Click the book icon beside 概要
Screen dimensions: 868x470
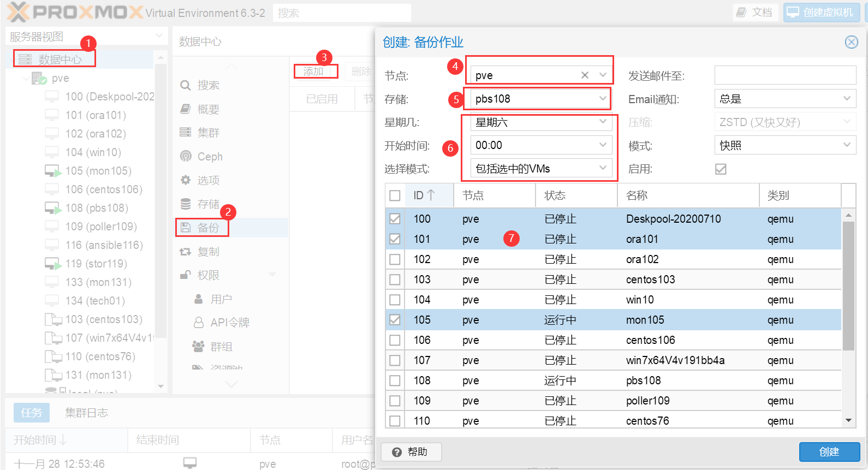[186, 109]
